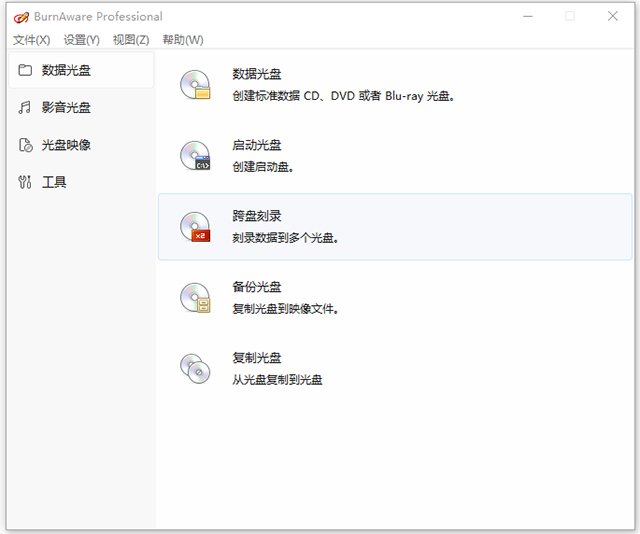
Task: Open the 跨盘刻录 project title
Action: pyautogui.click(x=257, y=216)
